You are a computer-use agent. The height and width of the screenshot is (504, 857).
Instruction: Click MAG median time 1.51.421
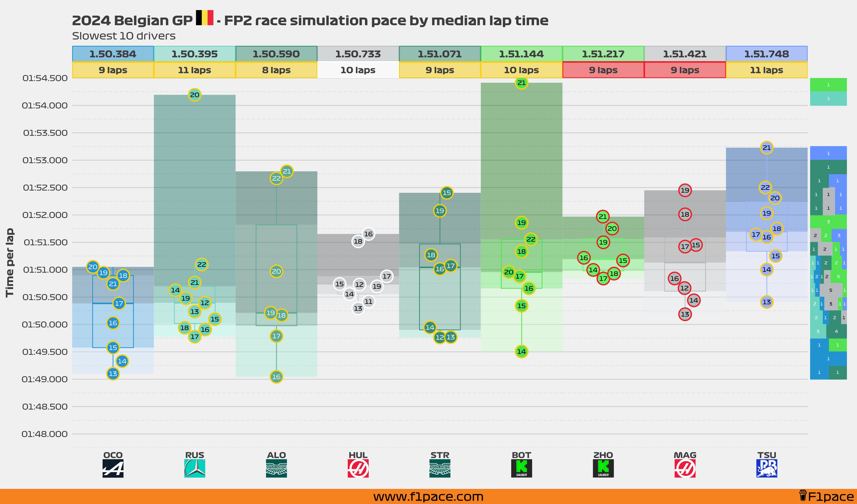pos(685,54)
